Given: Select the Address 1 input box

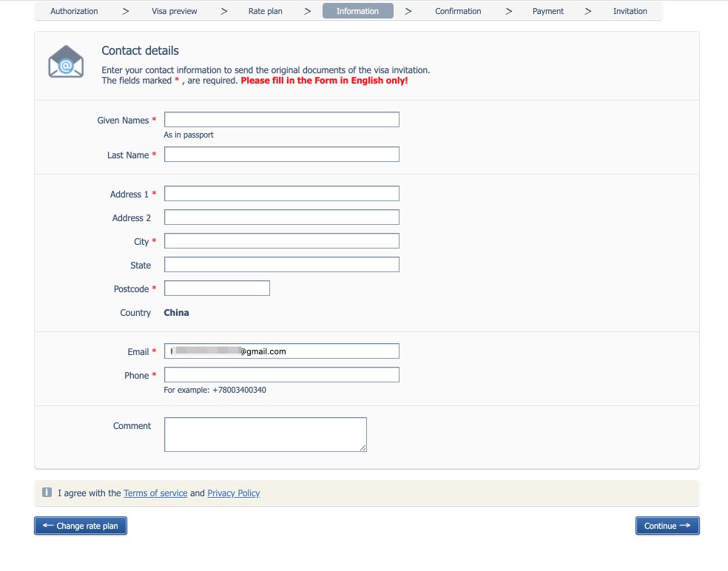Looking at the screenshot, I should [281, 194].
